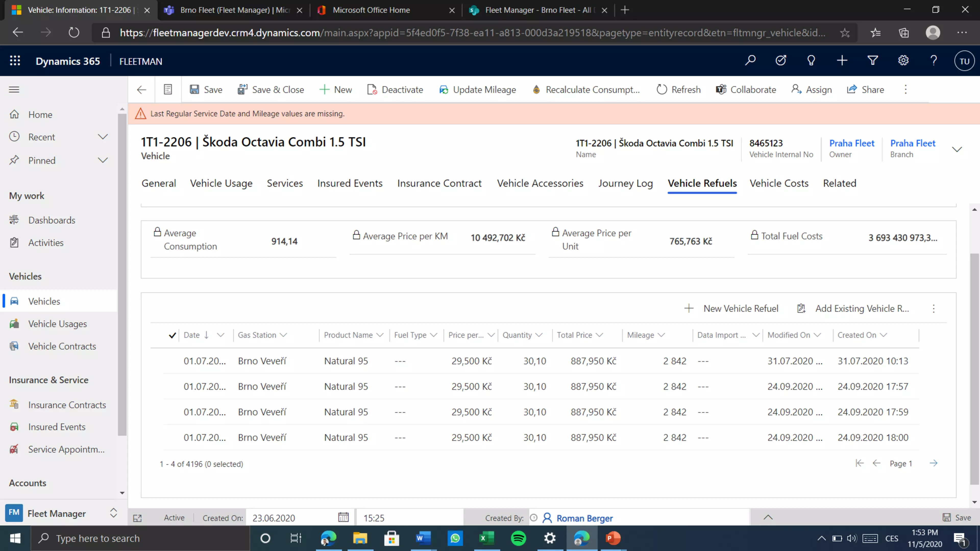Screen dimensions: 980x551
Task: Click the search magnifier in Dynamics header
Action: [x=750, y=61]
